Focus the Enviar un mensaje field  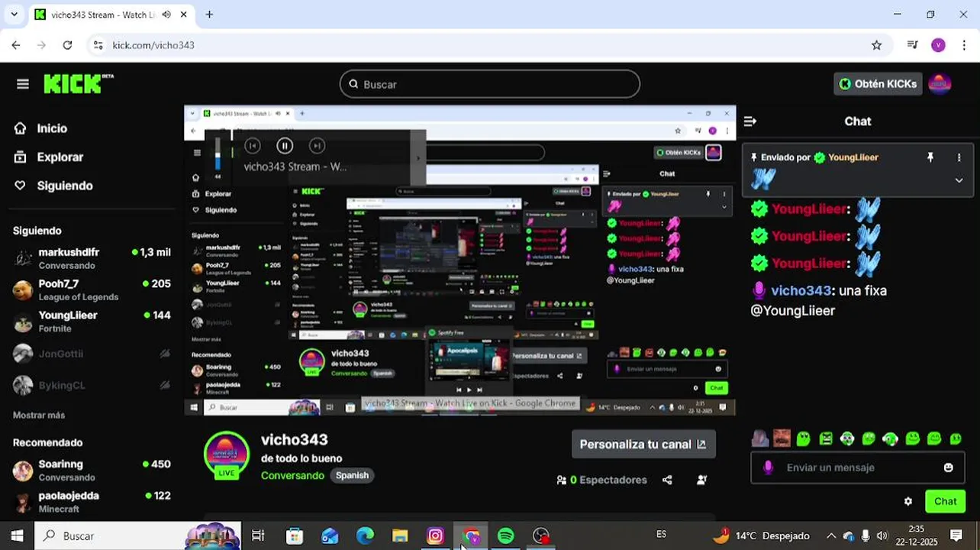(858, 467)
